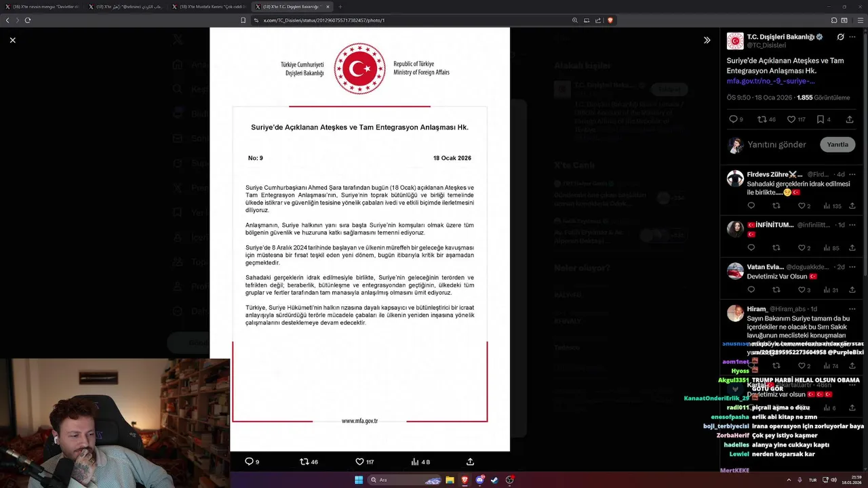
Task: Like the ministry tweet in sidebar
Action: coord(791,119)
